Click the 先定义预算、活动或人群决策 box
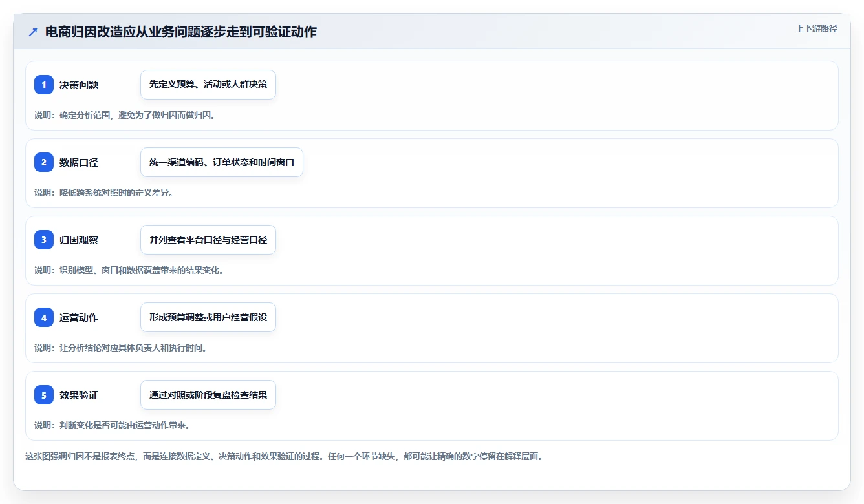The height and width of the screenshot is (504, 864). [x=208, y=85]
